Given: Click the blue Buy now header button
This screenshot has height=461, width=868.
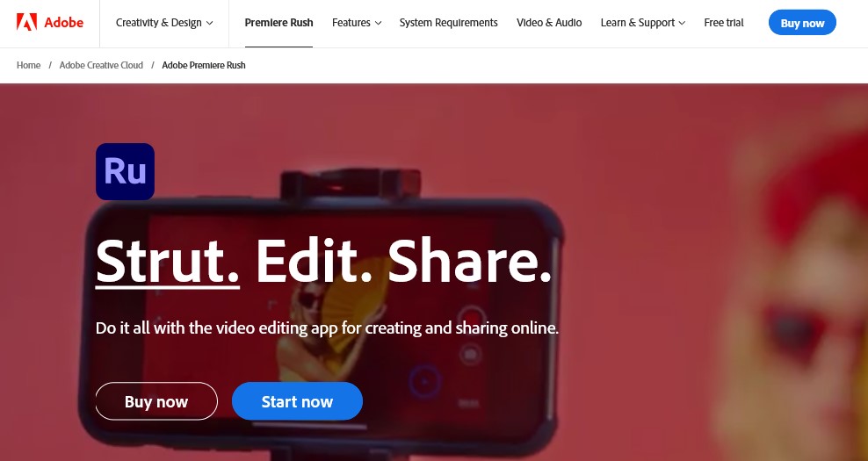Looking at the screenshot, I should [802, 23].
